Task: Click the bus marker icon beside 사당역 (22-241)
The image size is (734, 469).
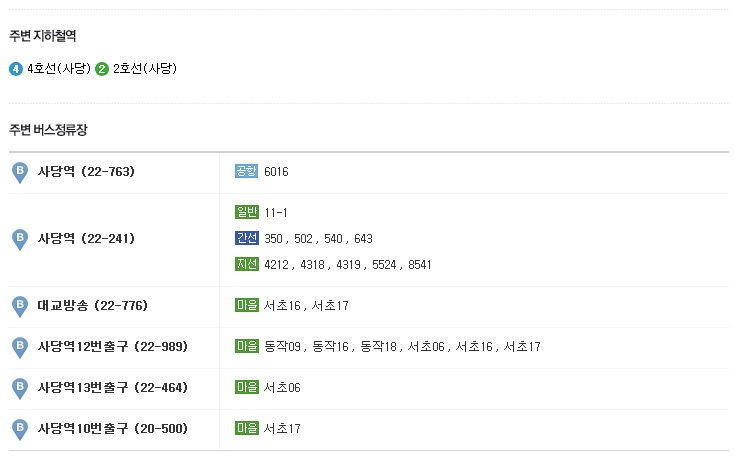Action: [19, 238]
